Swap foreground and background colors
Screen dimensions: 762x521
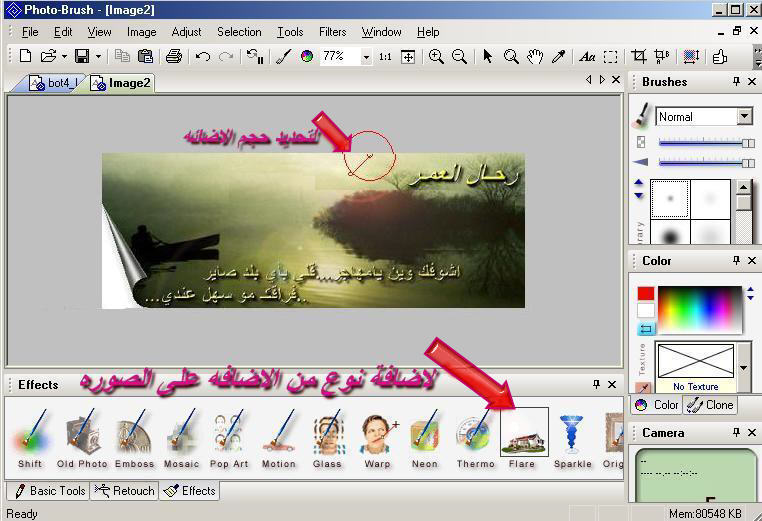(x=645, y=329)
